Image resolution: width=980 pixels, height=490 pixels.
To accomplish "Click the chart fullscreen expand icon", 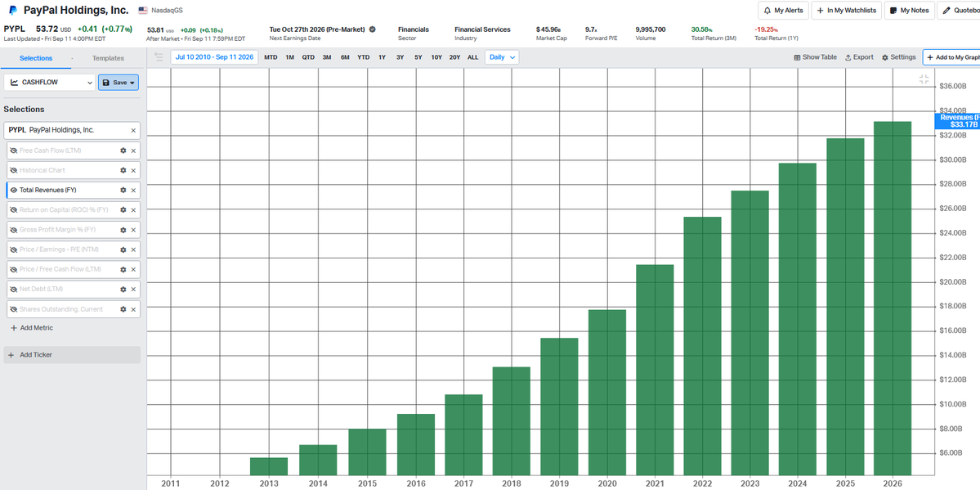I will [x=924, y=79].
